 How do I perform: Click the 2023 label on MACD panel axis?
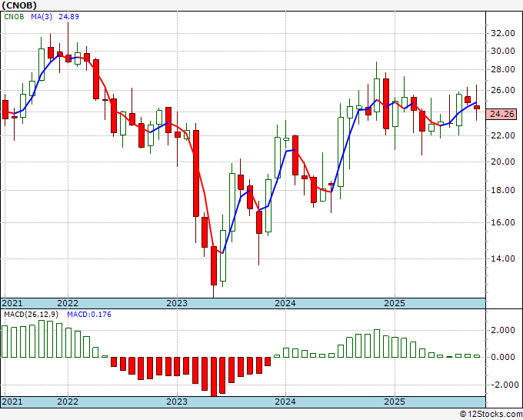point(177,402)
